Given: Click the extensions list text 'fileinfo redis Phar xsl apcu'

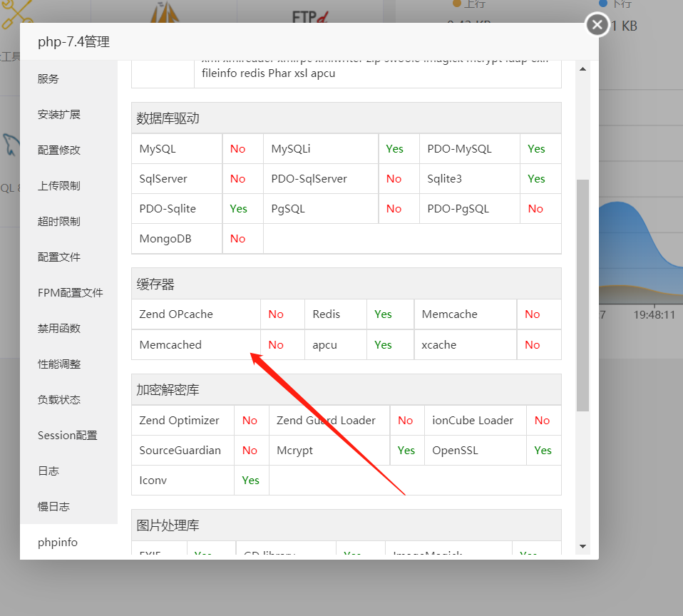Looking at the screenshot, I should [268, 73].
